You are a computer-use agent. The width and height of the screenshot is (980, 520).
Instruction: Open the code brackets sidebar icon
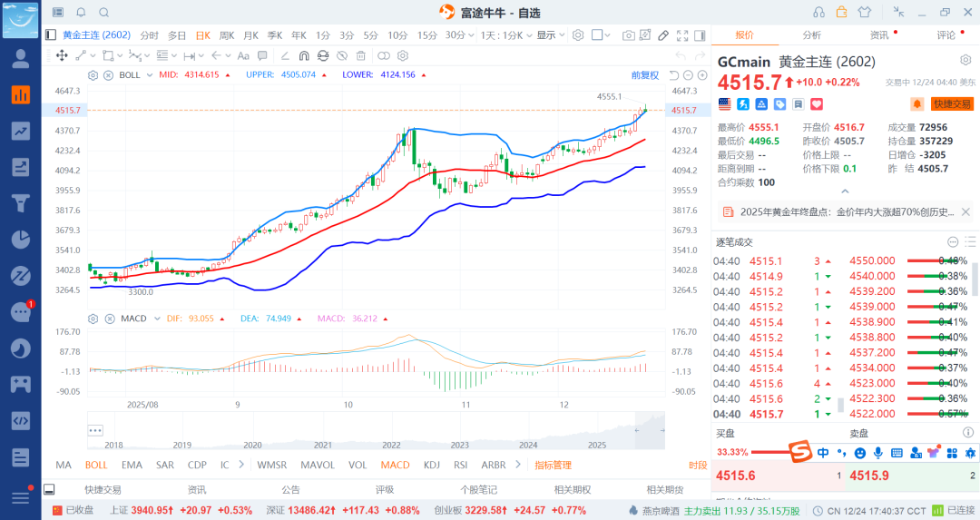(x=21, y=420)
